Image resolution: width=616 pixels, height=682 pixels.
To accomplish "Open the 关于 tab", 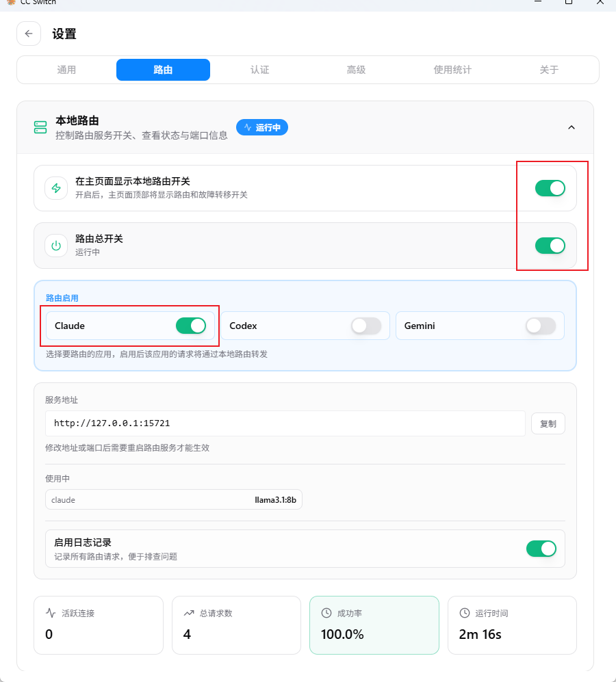I will (549, 70).
